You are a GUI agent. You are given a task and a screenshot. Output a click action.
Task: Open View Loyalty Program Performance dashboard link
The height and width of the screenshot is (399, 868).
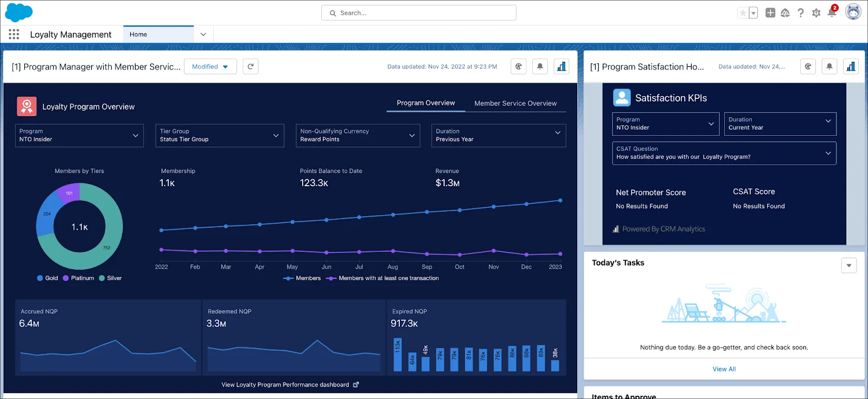[x=285, y=384]
